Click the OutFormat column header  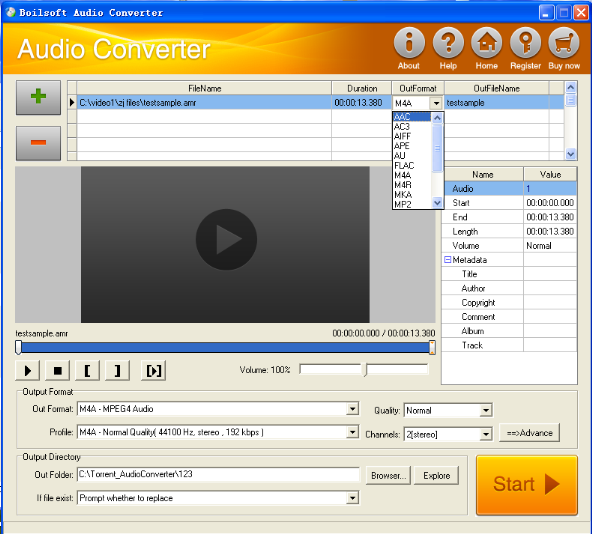click(418, 88)
